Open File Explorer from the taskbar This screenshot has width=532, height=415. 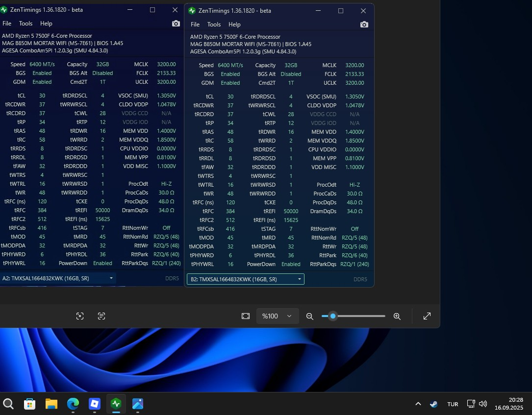pyautogui.click(x=51, y=404)
